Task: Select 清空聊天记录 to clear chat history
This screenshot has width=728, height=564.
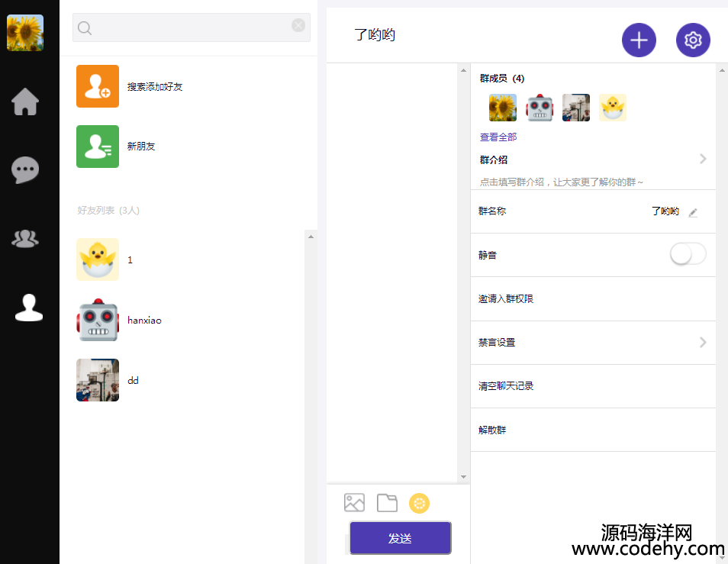Action: point(593,386)
